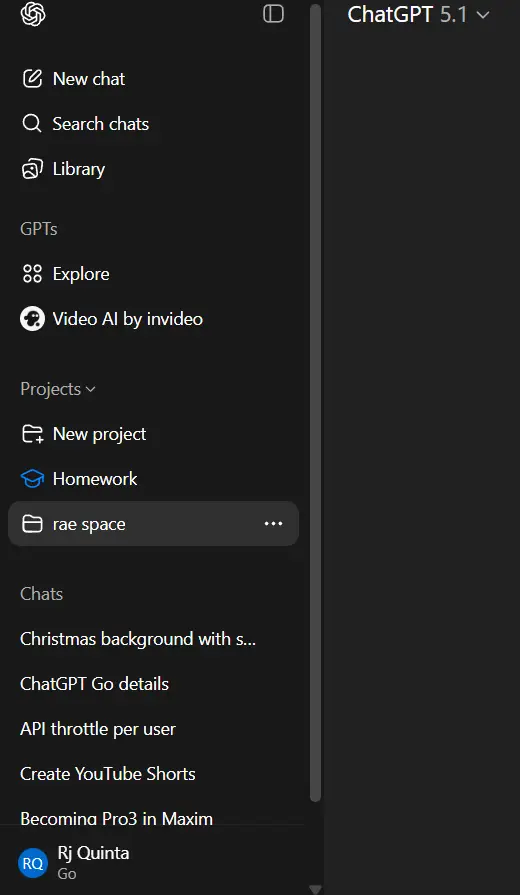Image resolution: width=520 pixels, height=895 pixels.
Task: Open Search chats
Action: pyautogui.click(x=153, y=124)
